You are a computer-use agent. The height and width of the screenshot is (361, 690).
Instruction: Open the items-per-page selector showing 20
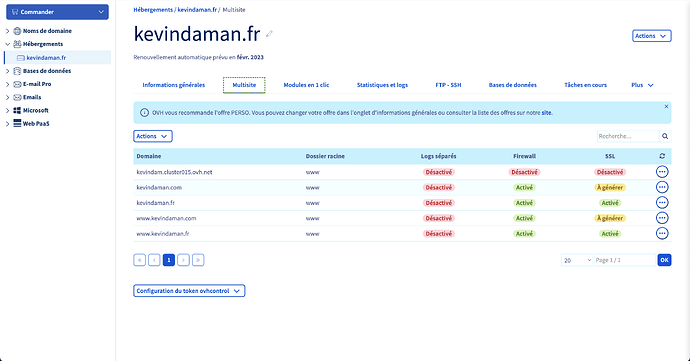click(577, 260)
